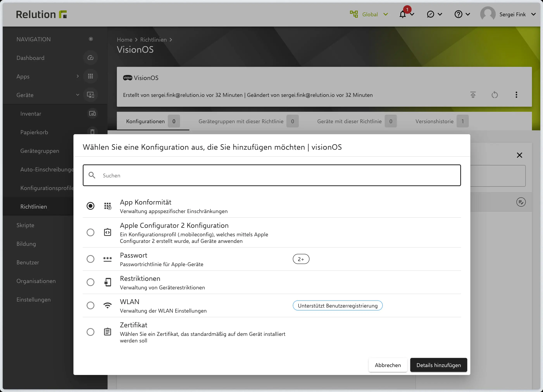Viewport: 543px width, 392px height.
Task: Click the publish upload arrow icon
Action: coord(473,95)
